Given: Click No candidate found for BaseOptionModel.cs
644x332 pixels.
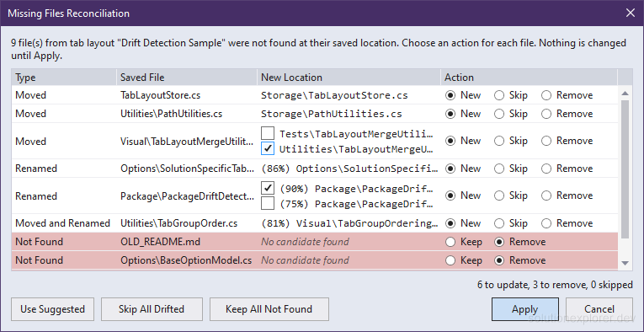Looking at the screenshot, I should (x=305, y=260).
